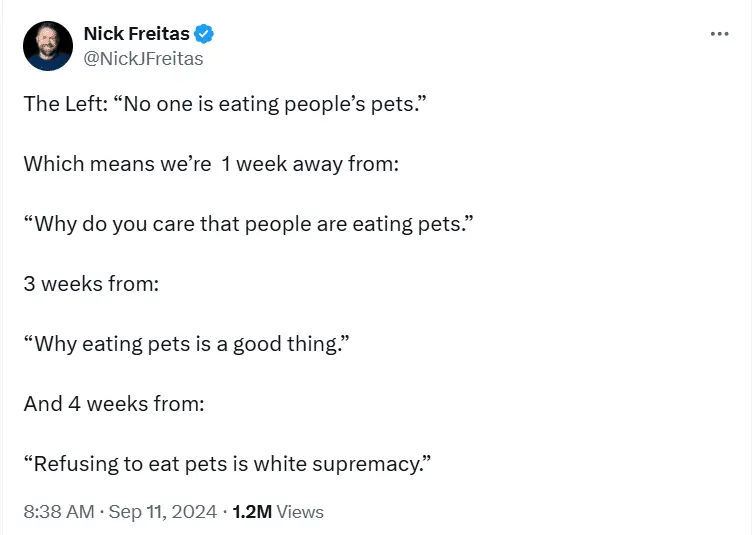Click the blue verified checkmark badge
This screenshot has height=535, width=755.
coord(204,35)
